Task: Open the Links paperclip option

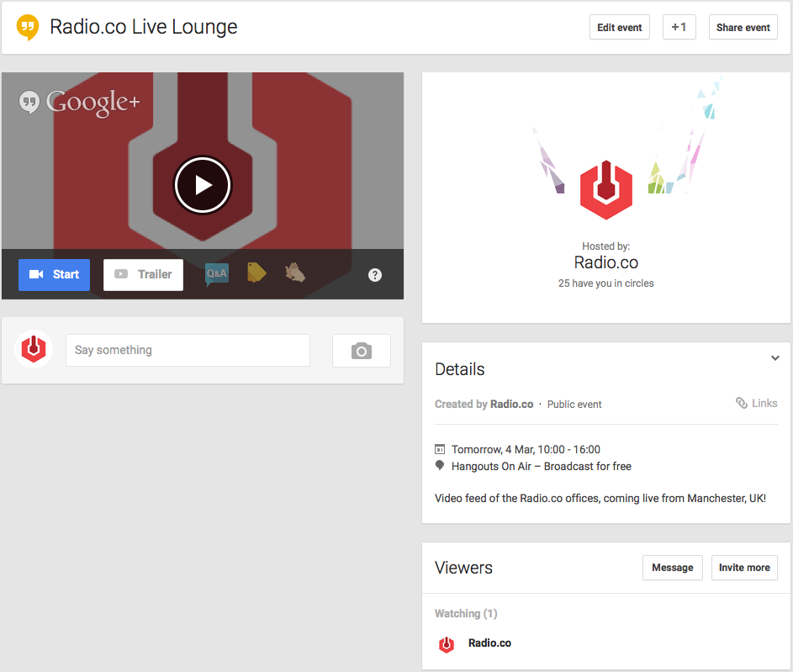Action: [757, 403]
